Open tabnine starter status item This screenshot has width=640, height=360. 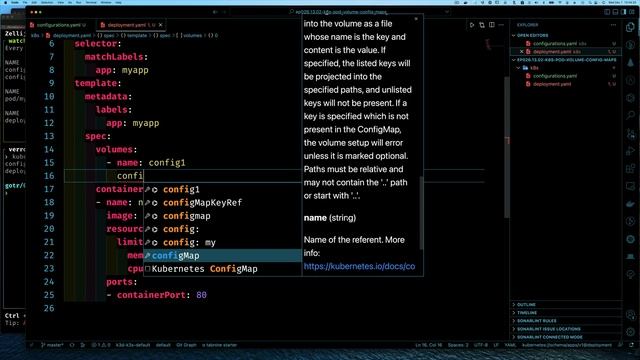point(219,345)
